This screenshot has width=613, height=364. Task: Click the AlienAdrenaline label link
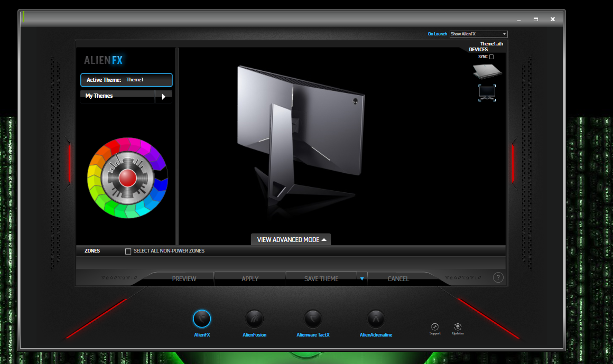376,334
